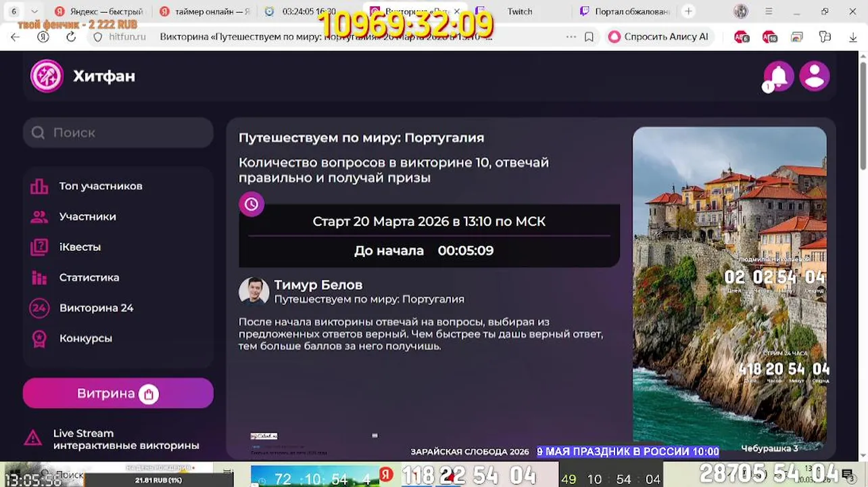The height and width of the screenshot is (487, 868).
Task: Click Тимур Белов avatar photo
Action: point(254,292)
